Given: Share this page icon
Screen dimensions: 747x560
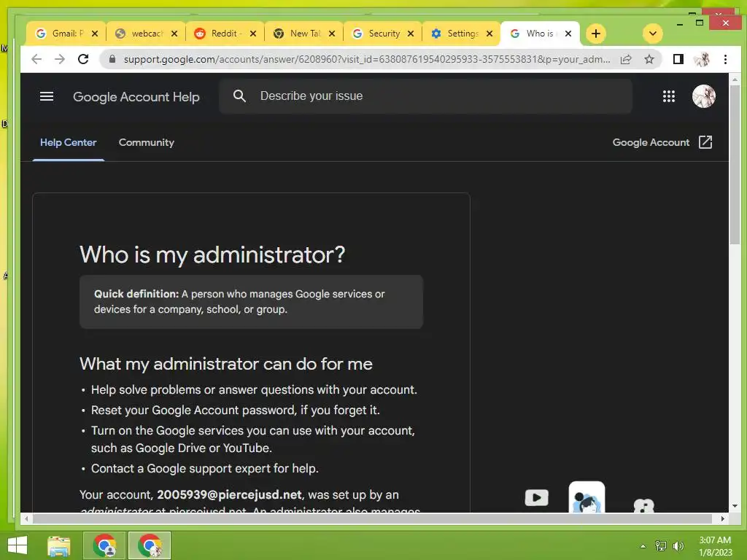Looking at the screenshot, I should pyautogui.click(x=626, y=59).
